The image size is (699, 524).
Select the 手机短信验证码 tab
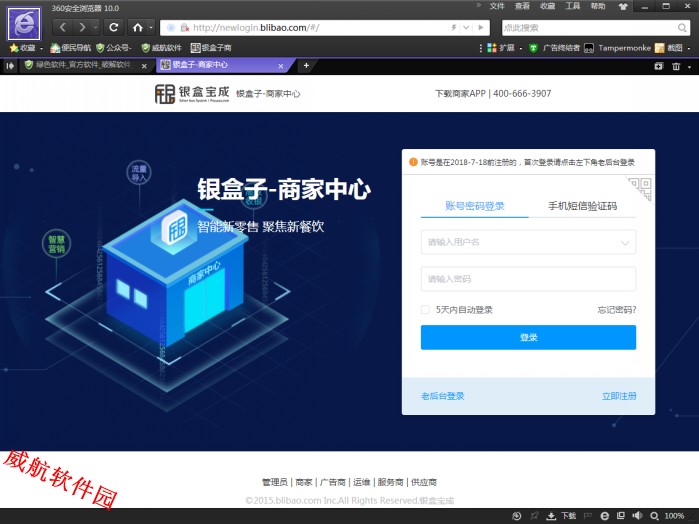tap(582, 206)
